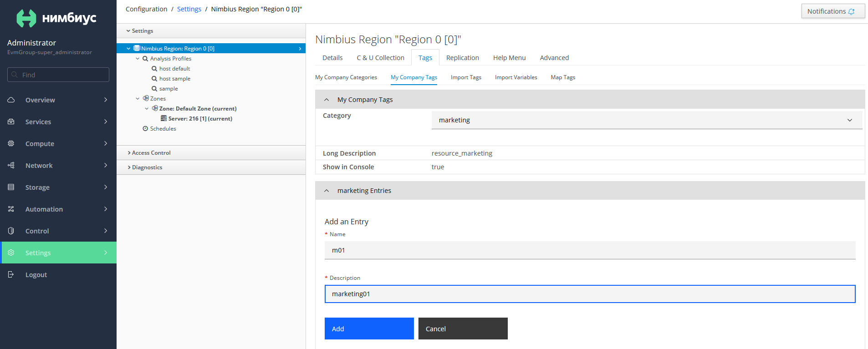Click the Logout door icon
Screen dimensions: 868x349
click(x=11, y=274)
